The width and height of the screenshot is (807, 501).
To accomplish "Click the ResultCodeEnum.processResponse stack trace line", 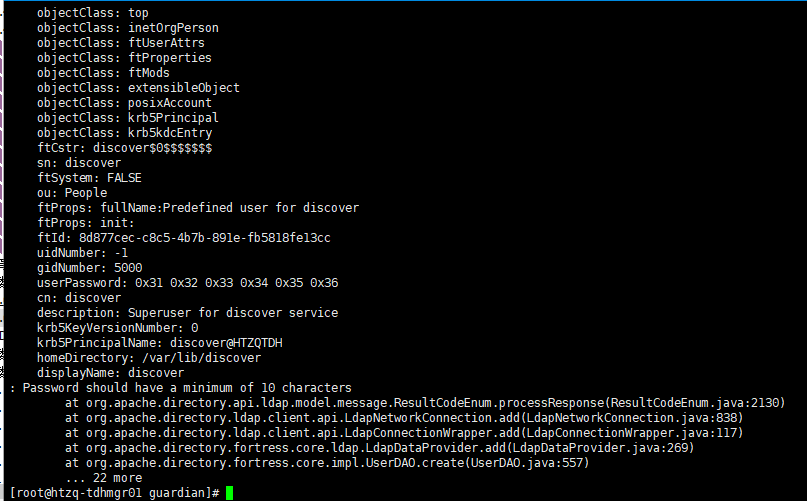I will pyautogui.click(x=425, y=402).
